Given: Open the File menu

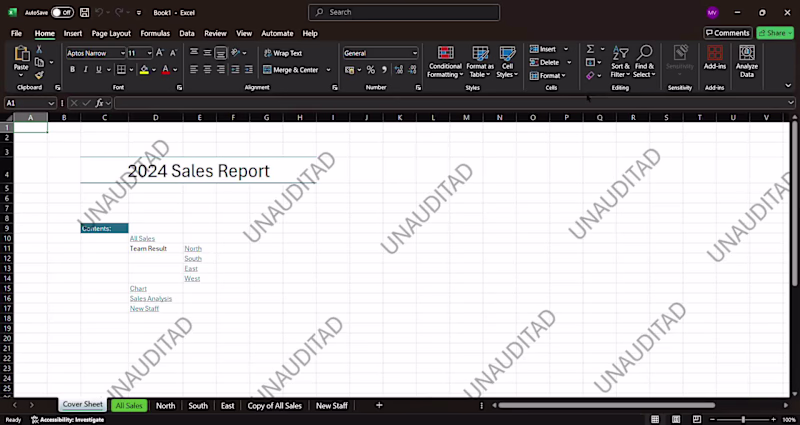Looking at the screenshot, I should tap(16, 33).
